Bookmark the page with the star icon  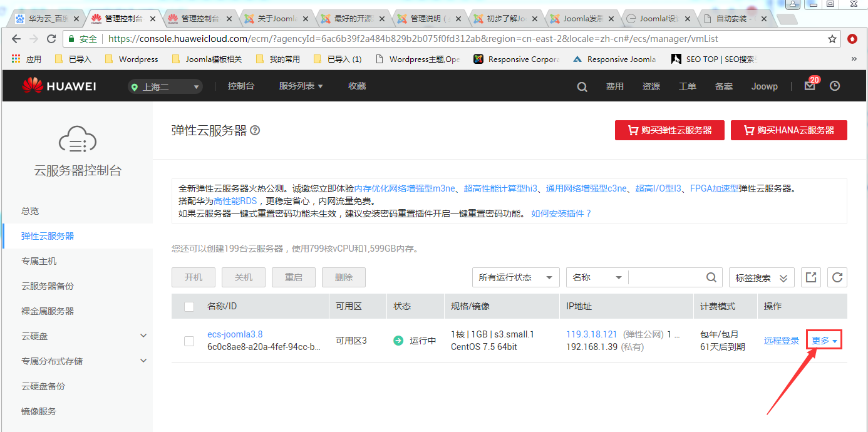coord(832,39)
